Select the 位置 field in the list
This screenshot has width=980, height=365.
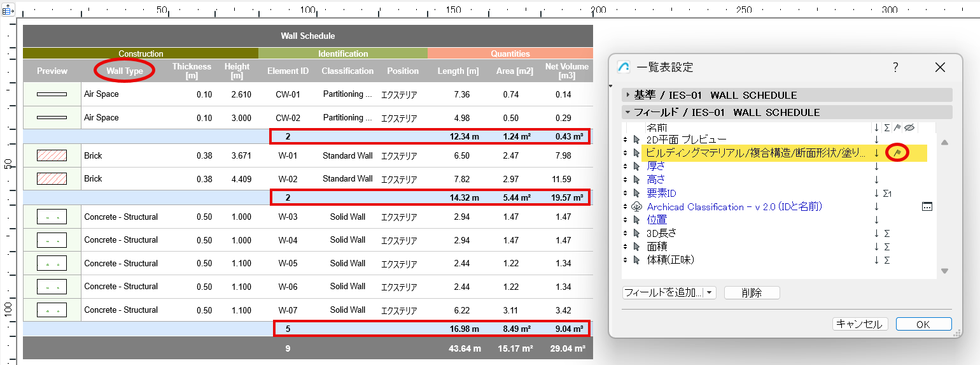point(657,220)
